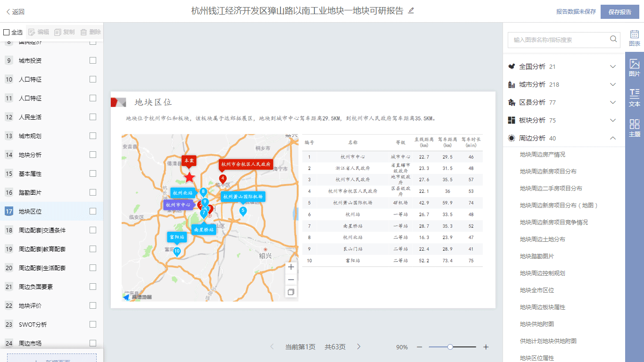Open the 主题 theme panel icon
Viewport: 644px width, 362px height.
(635, 128)
